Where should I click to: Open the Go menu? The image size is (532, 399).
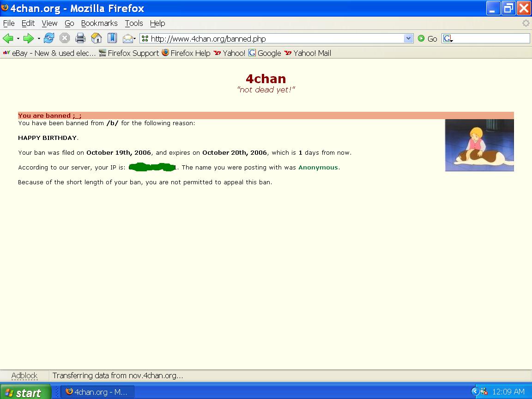coord(69,23)
